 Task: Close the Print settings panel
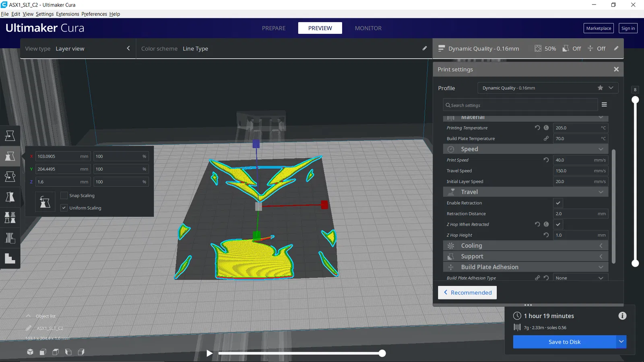point(616,69)
